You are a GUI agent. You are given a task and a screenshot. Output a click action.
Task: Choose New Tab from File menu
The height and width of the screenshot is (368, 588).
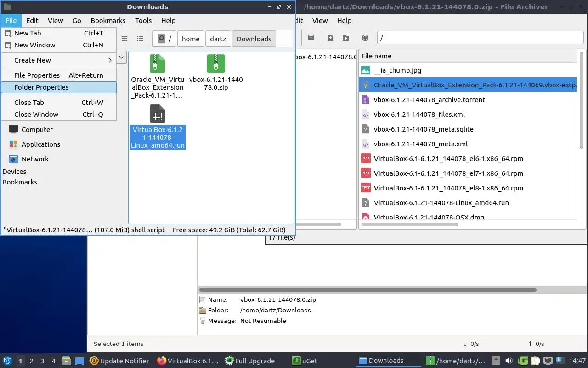tap(59, 33)
